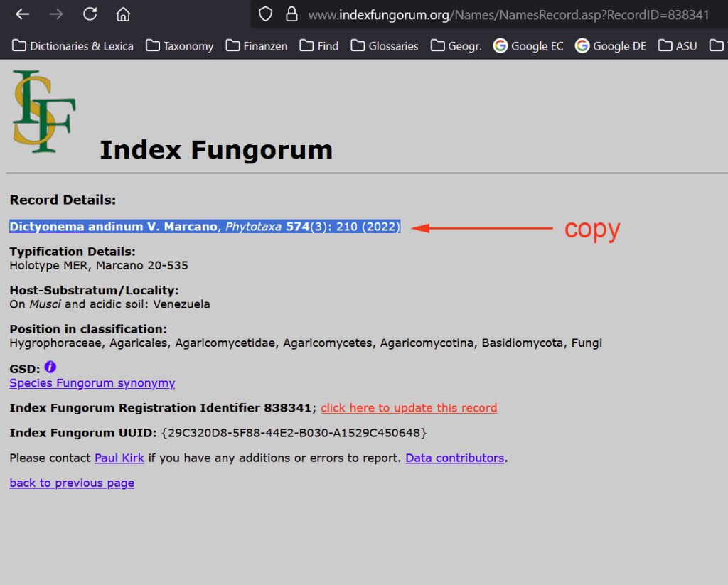Click the padlock site security icon
The image size is (728, 585).
290,14
